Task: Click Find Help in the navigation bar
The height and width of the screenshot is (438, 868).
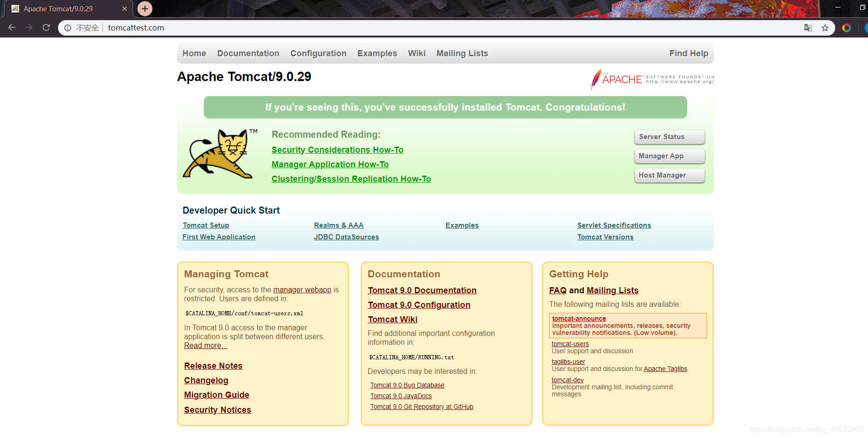Action: (x=689, y=53)
